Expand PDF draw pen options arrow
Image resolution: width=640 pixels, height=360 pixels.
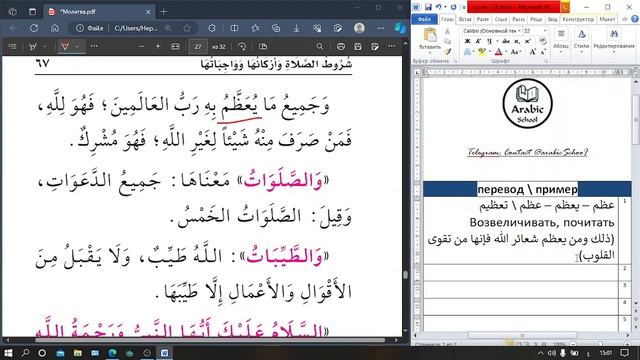[77, 47]
